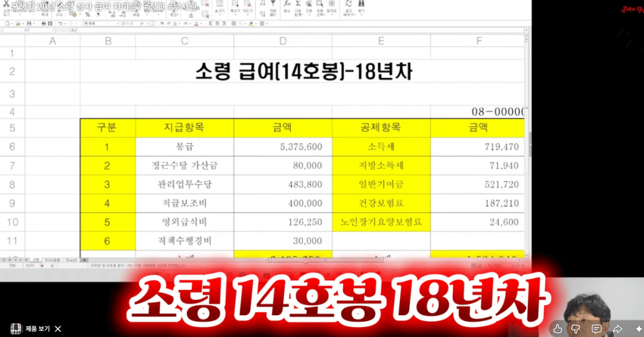Viewport: 644px width, 337px height.
Task: Click the Save disk icon in toolbar
Action: tap(29, 23)
